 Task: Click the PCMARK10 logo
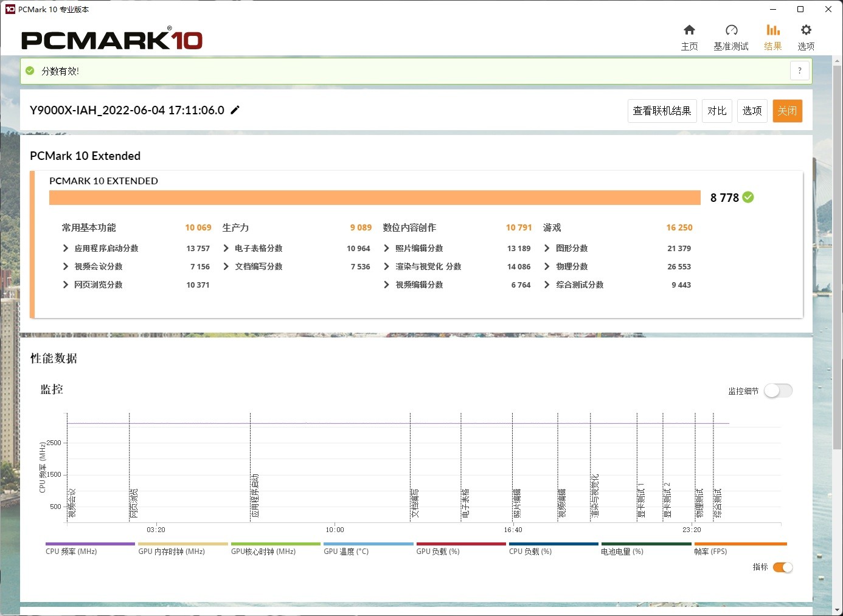tap(112, 40)
